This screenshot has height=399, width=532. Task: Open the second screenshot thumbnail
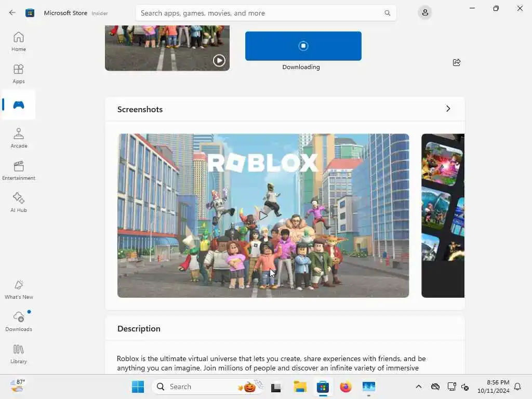tap(443, 216)
